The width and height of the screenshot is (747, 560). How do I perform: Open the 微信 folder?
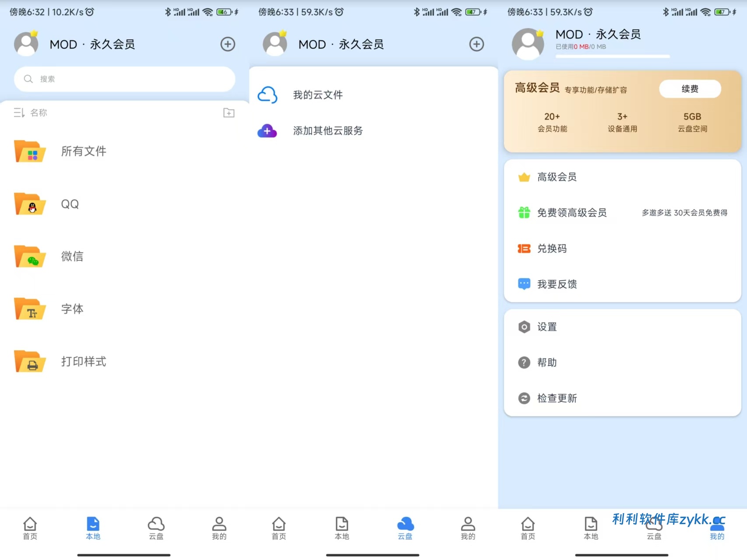[x=72, y=257]
